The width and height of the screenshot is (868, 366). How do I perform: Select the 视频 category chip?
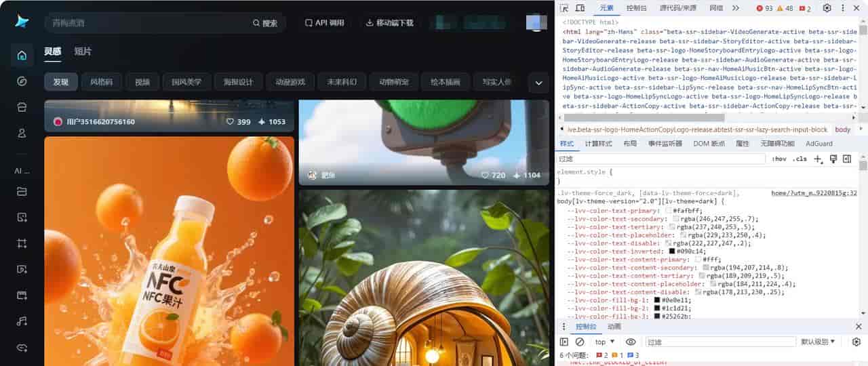142,82
